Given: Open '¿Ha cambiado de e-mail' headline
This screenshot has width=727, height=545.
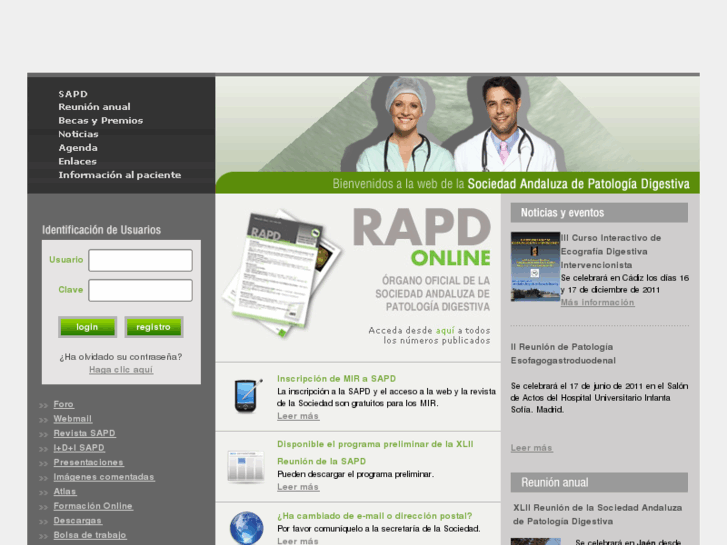Looking at the screenshot, I should point(375,516).
